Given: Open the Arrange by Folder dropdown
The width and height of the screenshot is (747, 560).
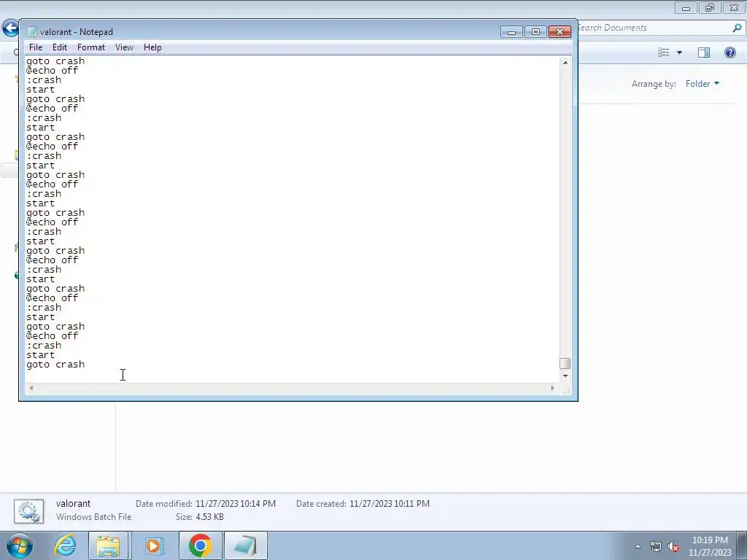Looking at the screenshot, I should click(x=703, y=84).
